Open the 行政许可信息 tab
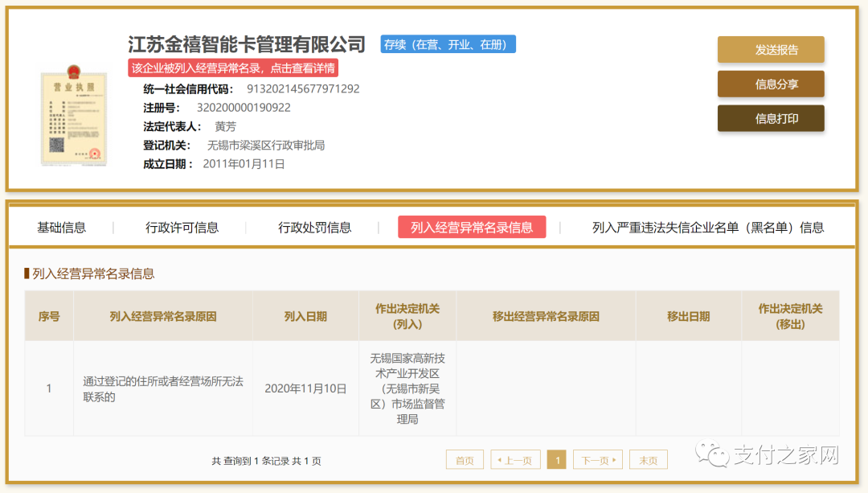 [x=182, y=228]
